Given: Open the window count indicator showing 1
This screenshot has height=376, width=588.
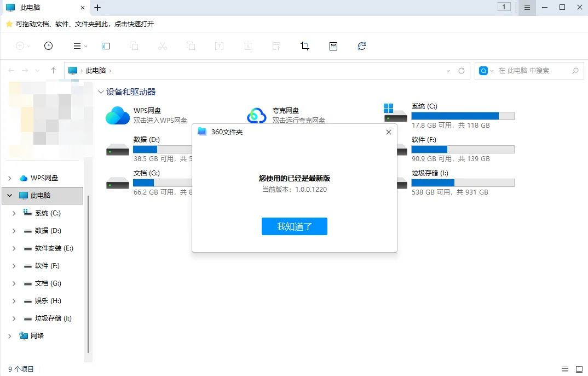Looking at the screenshot, I should click(504, 7).
